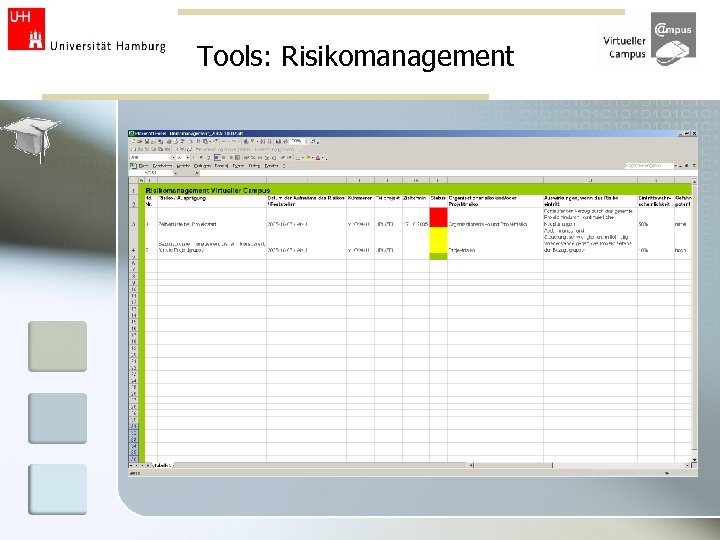Open the Einfügen menu

pyautogui.click(x=202, y=166)
